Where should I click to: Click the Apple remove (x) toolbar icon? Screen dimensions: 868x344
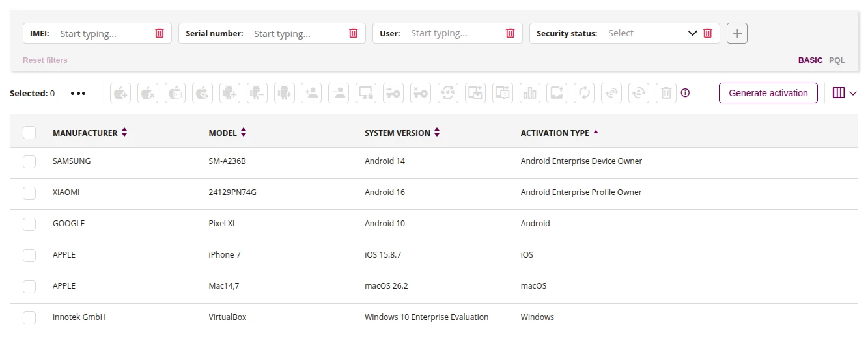click(x=148, y=93)
